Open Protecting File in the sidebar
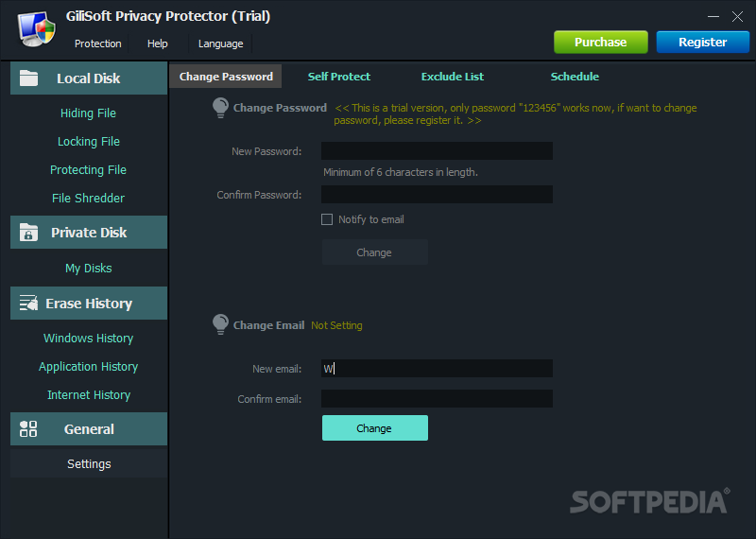Viewport: 756px width, 539px height. pos(88,170)
